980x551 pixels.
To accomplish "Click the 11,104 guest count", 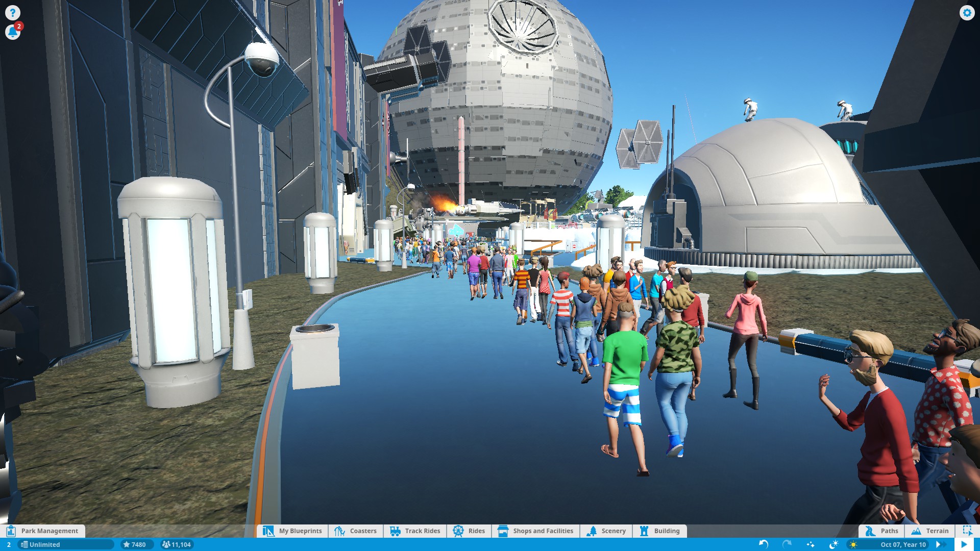I will 177,544.
